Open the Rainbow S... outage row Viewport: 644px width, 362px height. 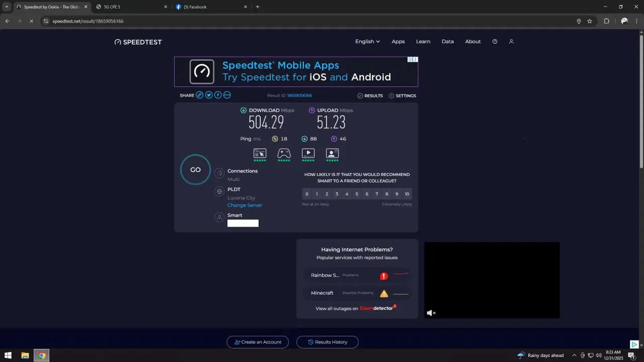click(x=357, y=276)
